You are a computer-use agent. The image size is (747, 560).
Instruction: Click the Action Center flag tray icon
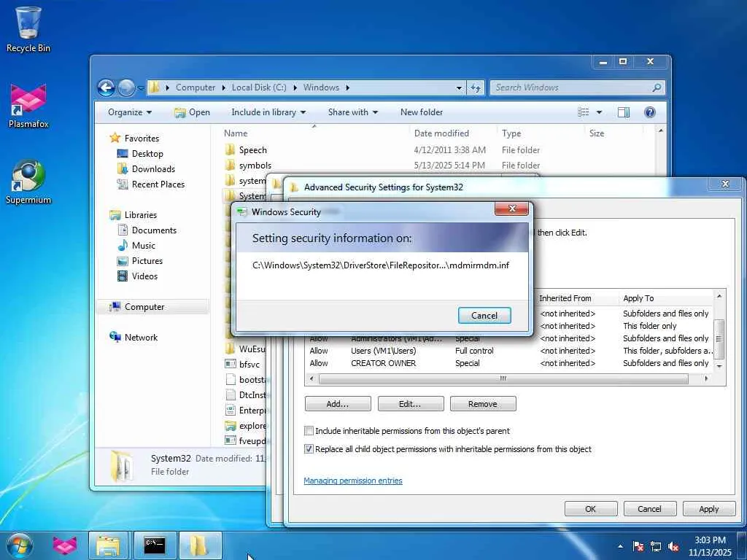pyautogui.click(x=638, y=546)
